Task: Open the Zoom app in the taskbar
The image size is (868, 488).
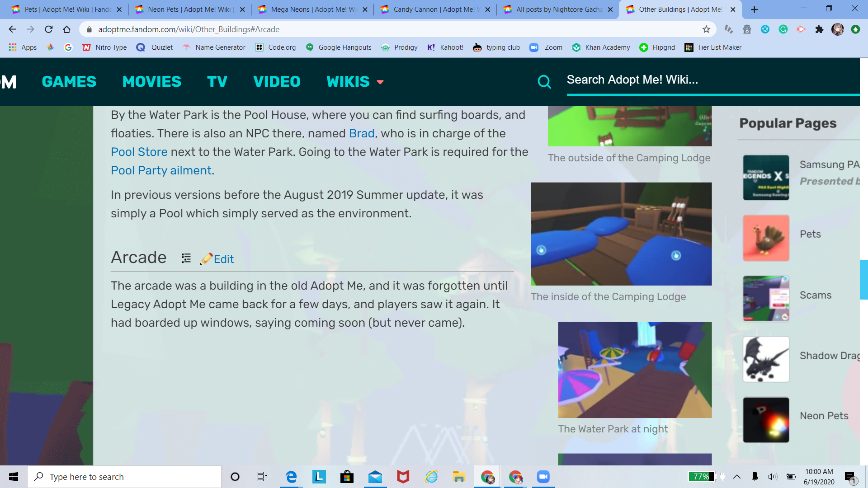Action: [x=543, y=477]
